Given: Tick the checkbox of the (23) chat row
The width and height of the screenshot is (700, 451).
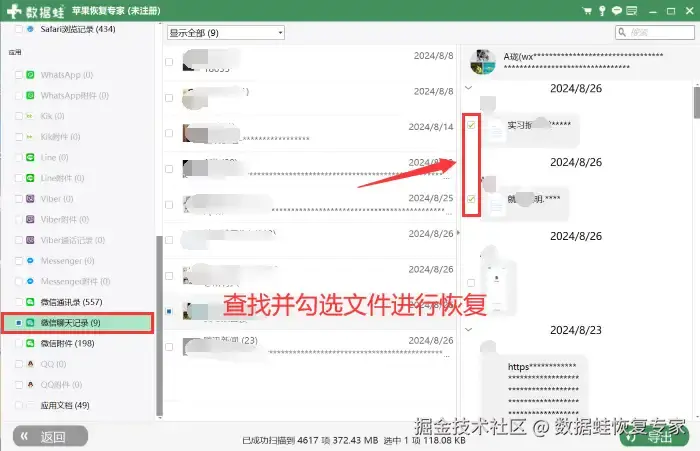Looking at the screenshot, I should pyautogui.click(x=169, y=347).
